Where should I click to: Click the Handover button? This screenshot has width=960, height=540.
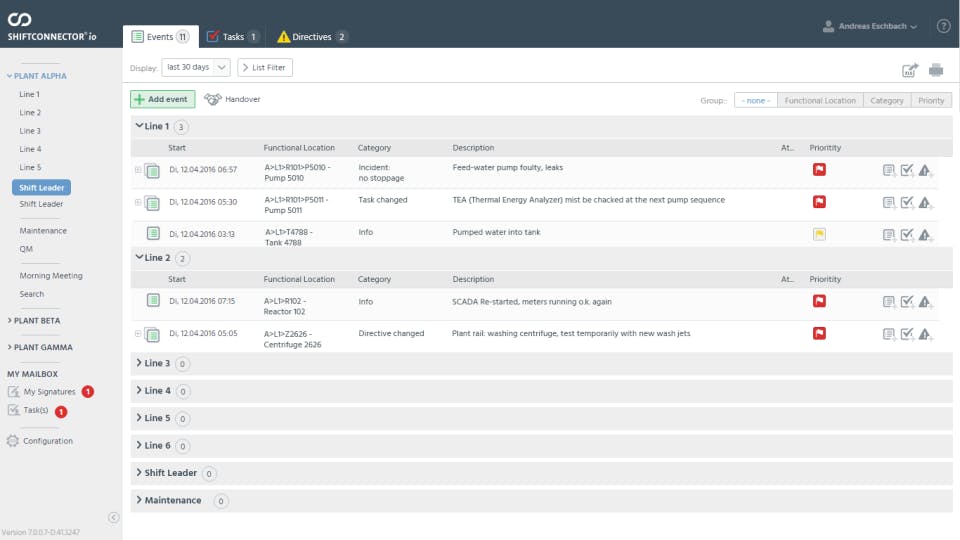click(x=231, y=99)
